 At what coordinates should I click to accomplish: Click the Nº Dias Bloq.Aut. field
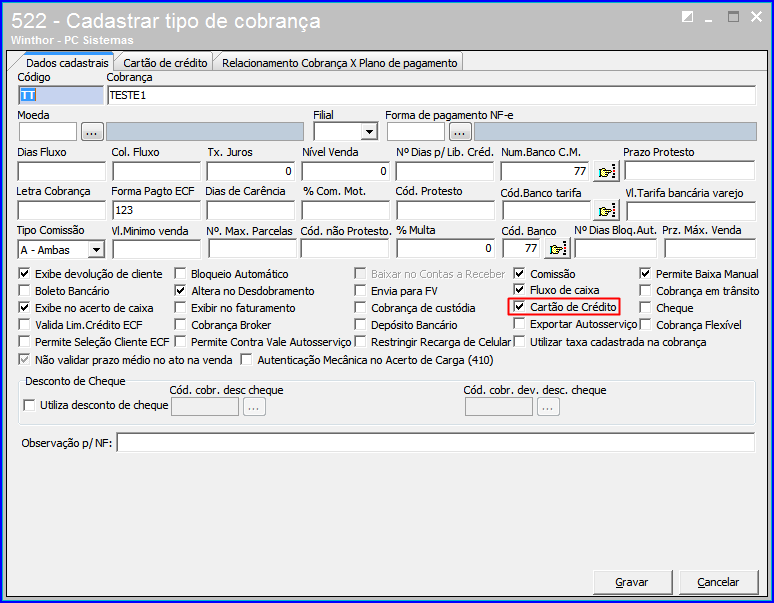pos(616,249)
